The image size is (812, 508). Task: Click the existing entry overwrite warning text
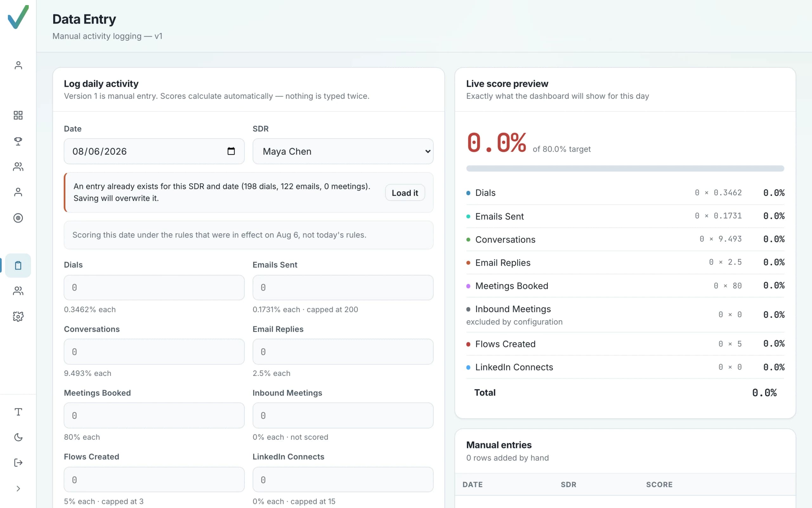pyautogui.click(x=222, y=192)
